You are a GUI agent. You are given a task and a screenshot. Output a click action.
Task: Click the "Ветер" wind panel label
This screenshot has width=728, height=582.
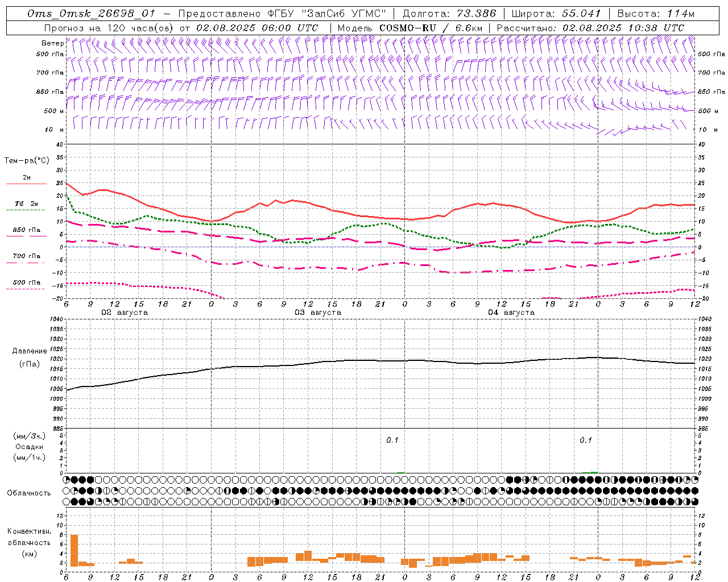click(53, 43)
